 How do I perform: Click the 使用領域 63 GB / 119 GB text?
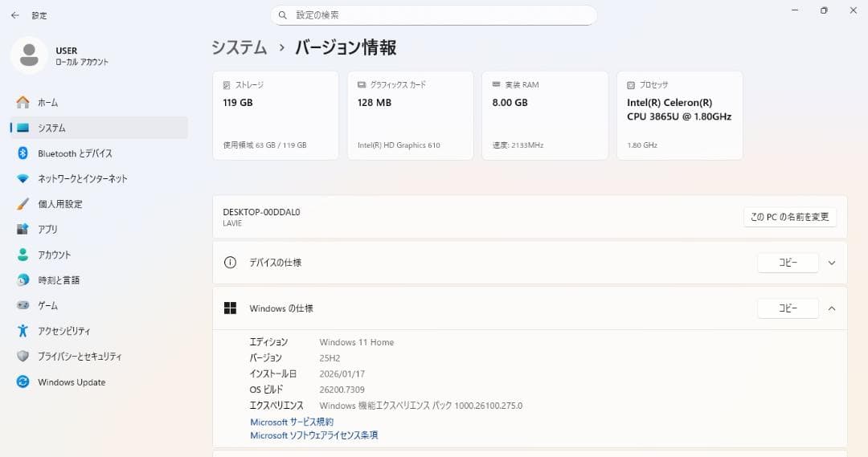[x=264, y=145]
